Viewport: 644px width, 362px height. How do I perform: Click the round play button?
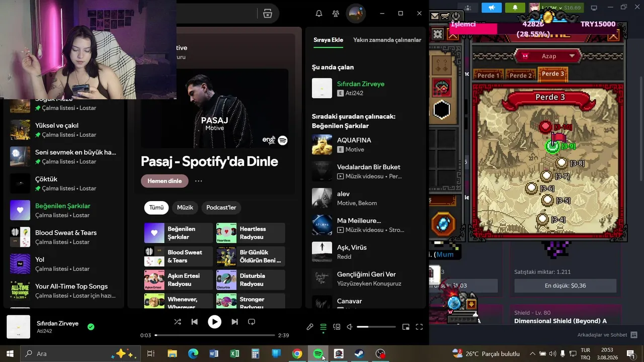[214, 322]
